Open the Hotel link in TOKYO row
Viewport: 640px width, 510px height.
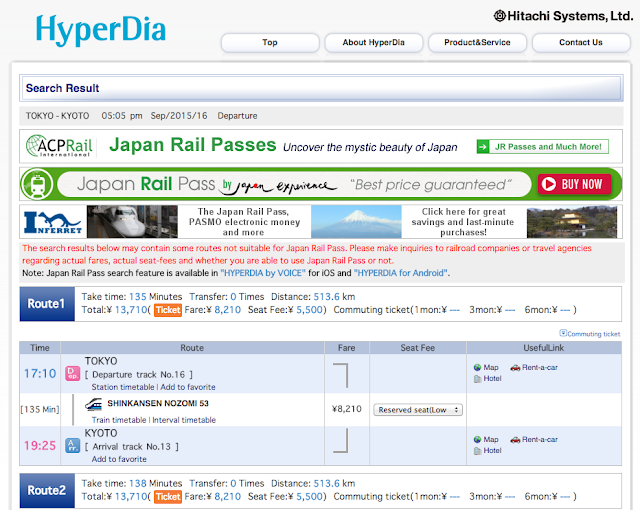[492, 378]
